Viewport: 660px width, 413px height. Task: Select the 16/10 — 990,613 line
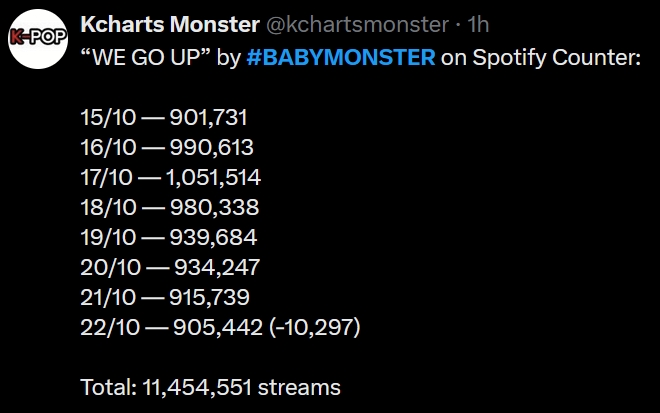[165, 148]
